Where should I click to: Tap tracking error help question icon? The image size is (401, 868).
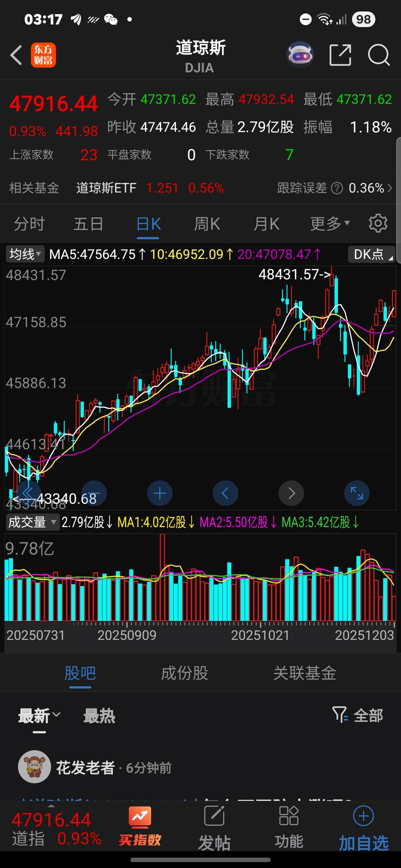coord(337,188)
